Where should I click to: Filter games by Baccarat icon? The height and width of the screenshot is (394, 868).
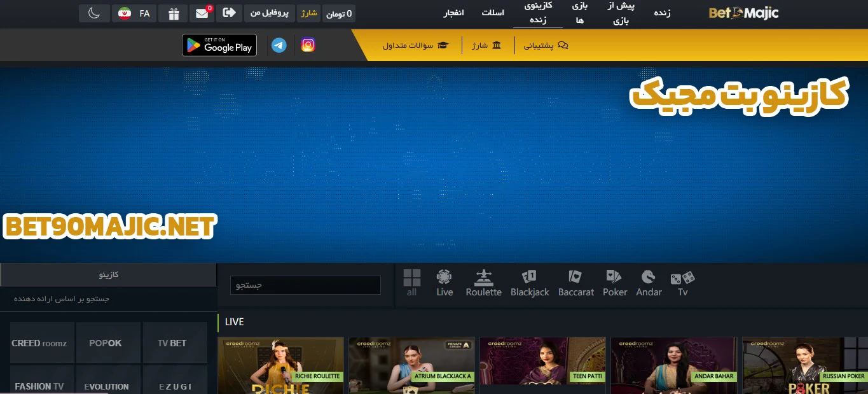(x=575, y=283)
